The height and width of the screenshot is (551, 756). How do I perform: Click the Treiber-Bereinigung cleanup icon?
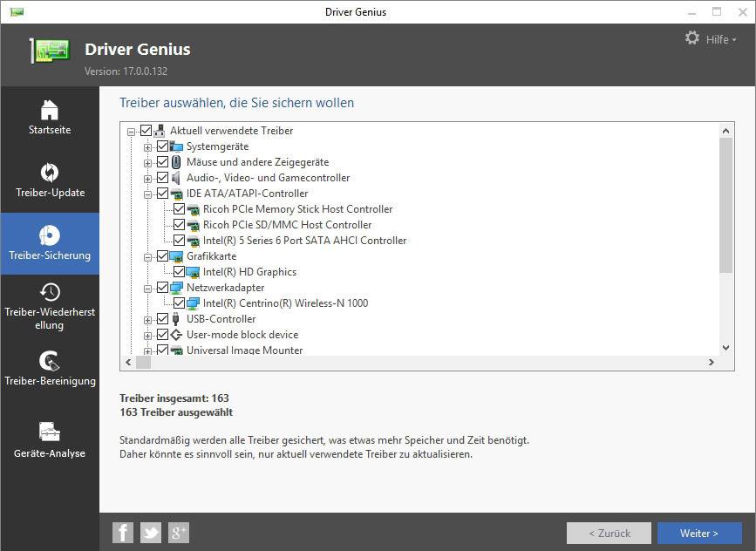(49, 361)
